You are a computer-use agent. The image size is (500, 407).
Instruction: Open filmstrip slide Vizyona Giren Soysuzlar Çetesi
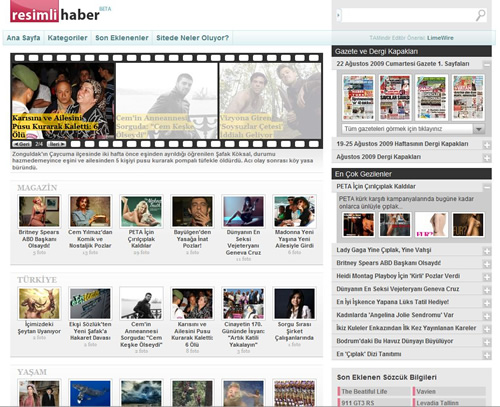[x=270, y=101]
